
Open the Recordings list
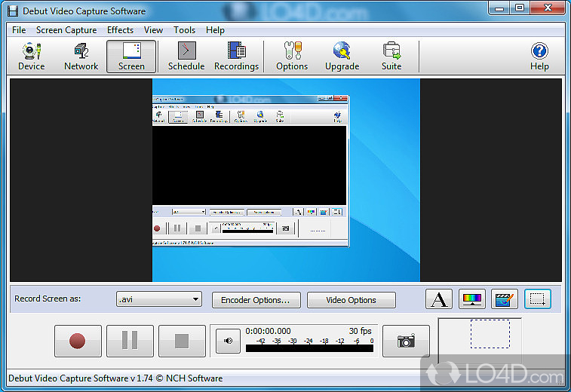(x=236, y=57)
